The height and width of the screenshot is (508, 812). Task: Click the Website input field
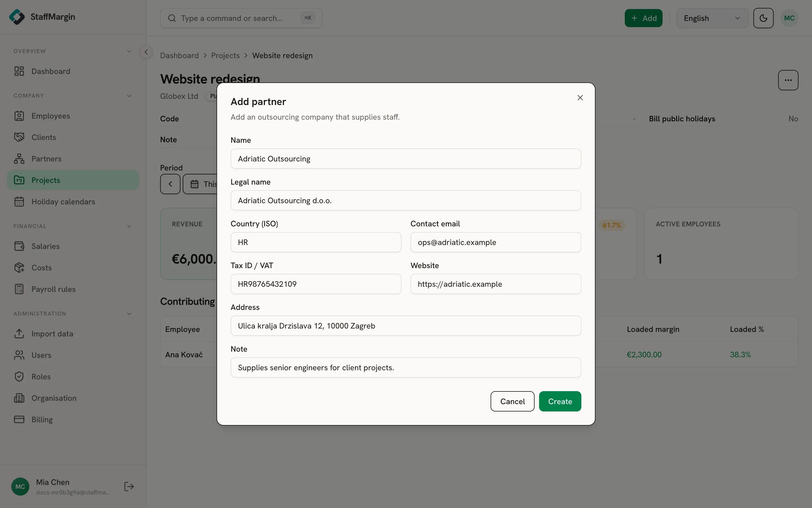coord(496,284)
